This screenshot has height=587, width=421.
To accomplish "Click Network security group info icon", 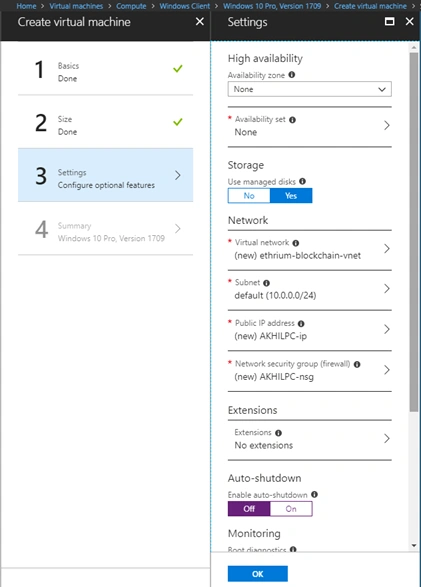I will click(357, 364).
